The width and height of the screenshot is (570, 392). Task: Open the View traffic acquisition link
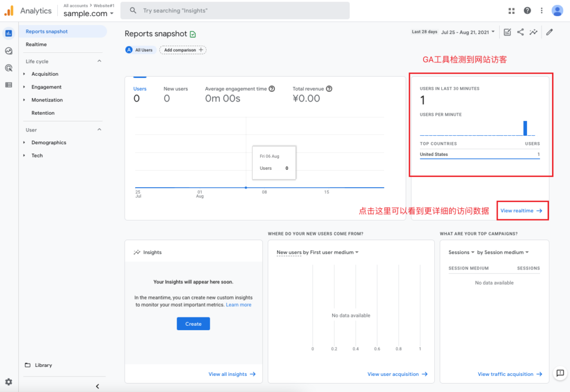(510, 374)
